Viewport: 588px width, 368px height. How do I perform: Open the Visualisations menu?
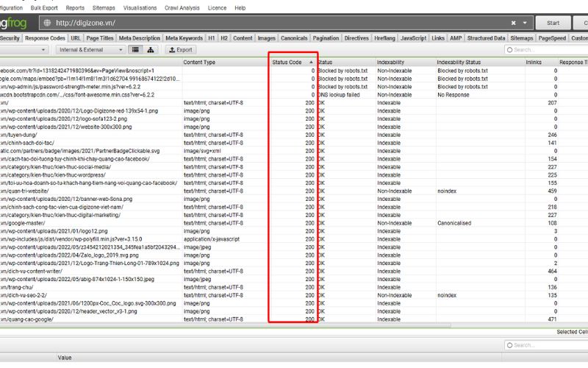click(x=140, y=7)
